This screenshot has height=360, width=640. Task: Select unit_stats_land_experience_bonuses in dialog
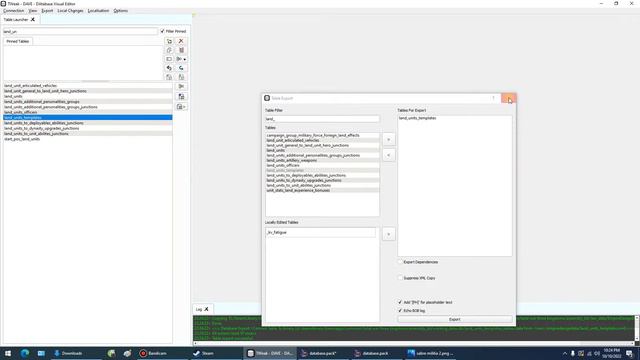point(322,190)
